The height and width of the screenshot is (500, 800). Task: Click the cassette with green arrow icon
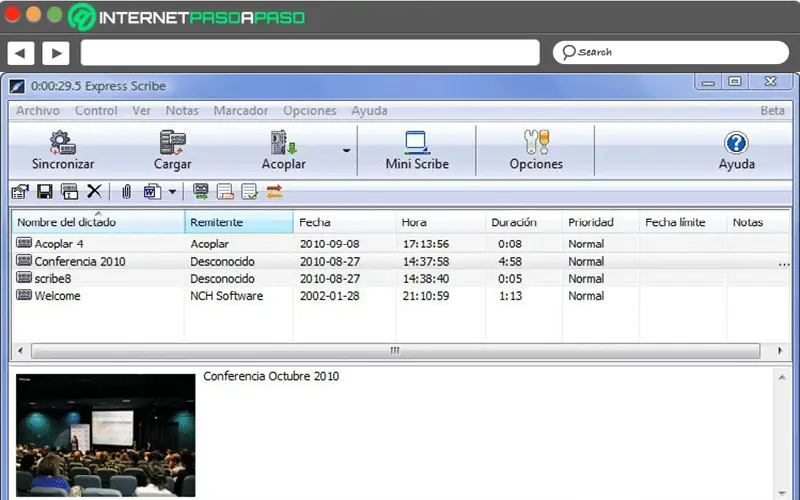coord(201,192)
